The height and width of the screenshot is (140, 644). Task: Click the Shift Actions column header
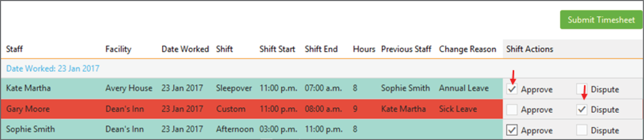tap(530, 49)
